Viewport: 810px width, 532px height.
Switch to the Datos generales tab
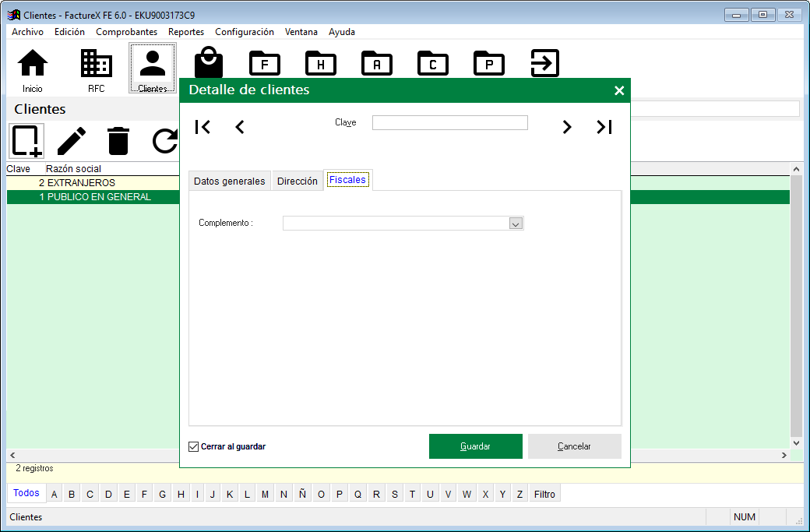229,181
